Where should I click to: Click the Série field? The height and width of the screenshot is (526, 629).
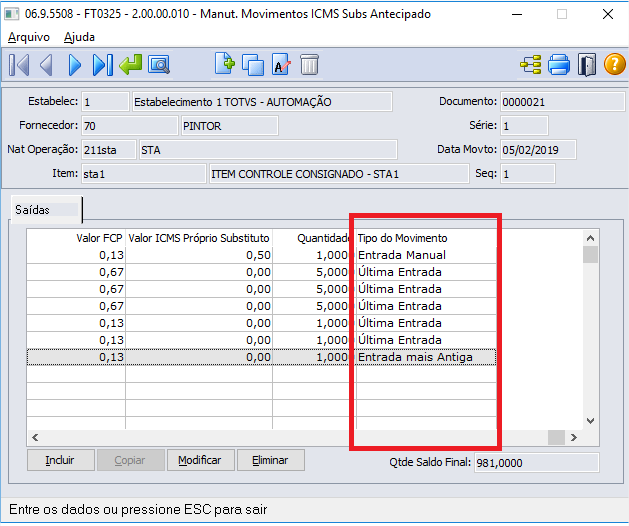(x=524, y=126)
